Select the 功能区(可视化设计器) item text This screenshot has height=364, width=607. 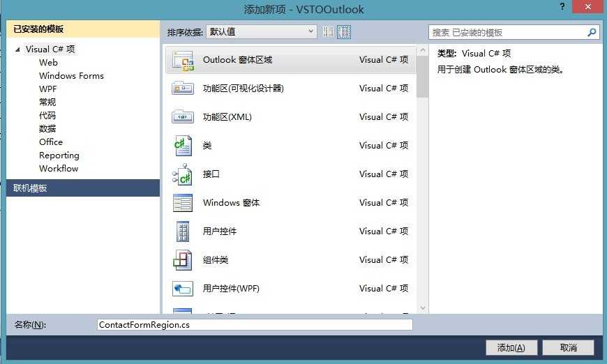(243, 89)
